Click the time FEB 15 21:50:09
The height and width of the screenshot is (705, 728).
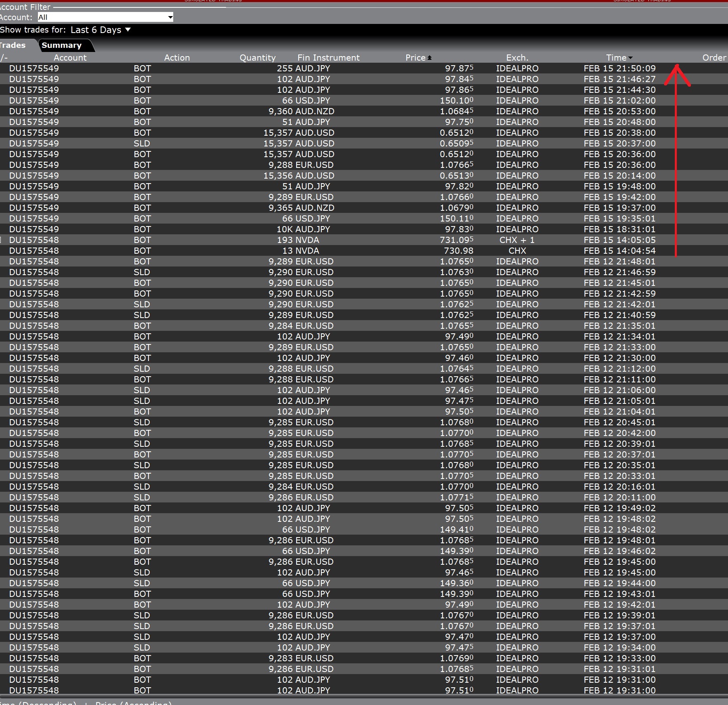(x=620, y=68)
